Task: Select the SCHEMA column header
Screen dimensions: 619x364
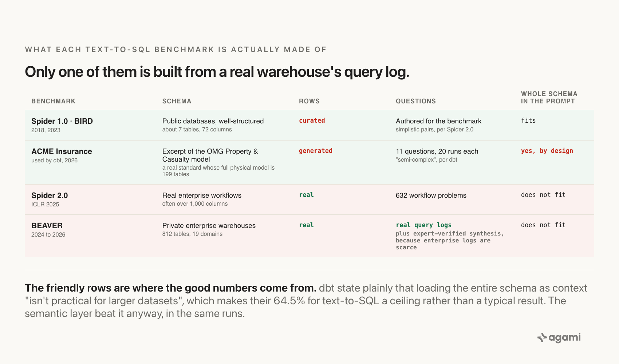Action: 177,101
